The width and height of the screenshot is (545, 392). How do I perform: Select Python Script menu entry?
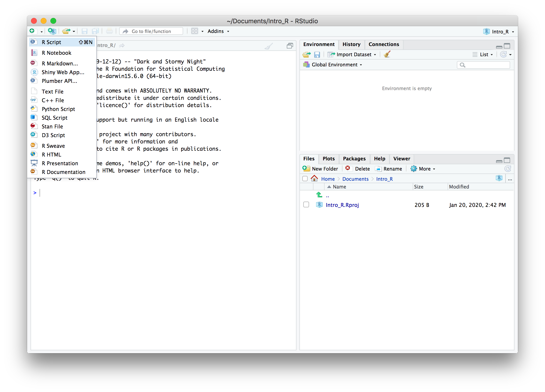pyautogui.click(x=62, y=109)
